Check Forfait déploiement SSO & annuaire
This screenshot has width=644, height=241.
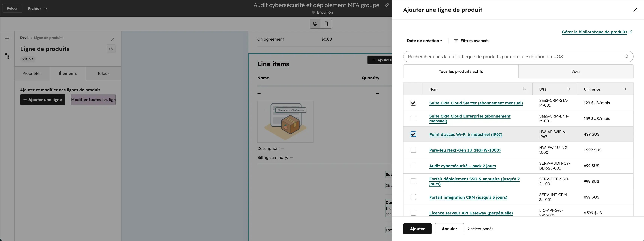413,181
